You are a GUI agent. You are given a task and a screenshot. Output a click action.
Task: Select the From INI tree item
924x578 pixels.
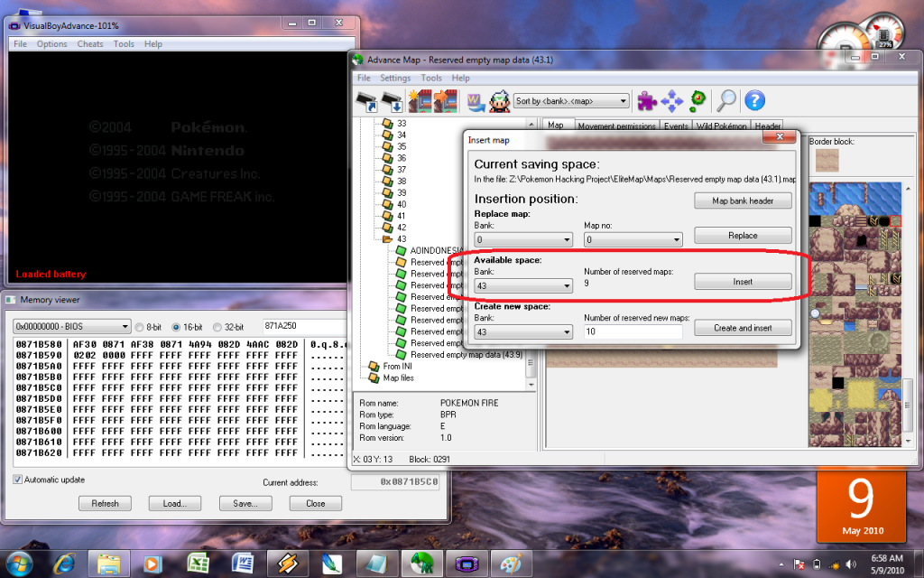pyautogui.click(x=397, y=367)
